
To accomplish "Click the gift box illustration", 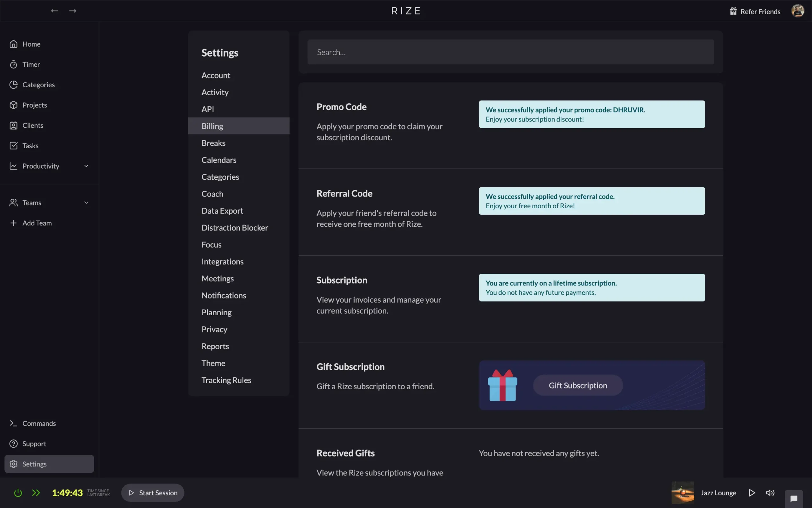I will [x=502, y=385].
